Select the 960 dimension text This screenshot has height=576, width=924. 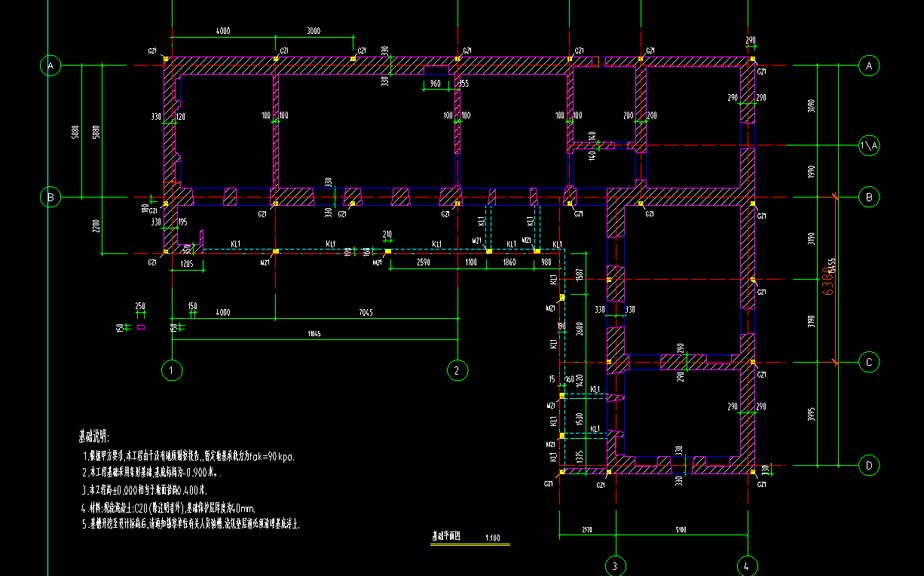point(435,84)
